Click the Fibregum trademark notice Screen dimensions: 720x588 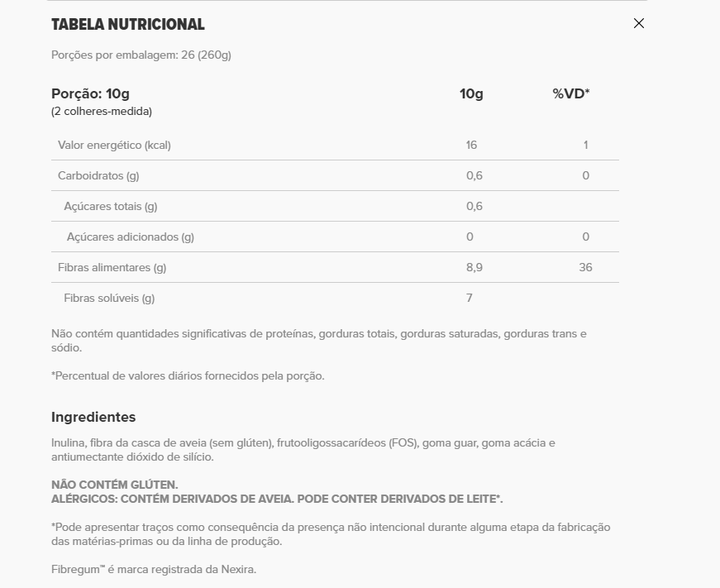(x=154, y=570)
